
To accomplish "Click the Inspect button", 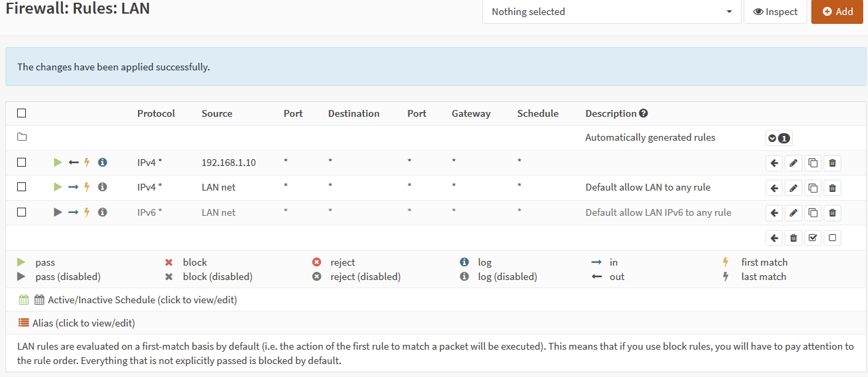I will tap(775, 12).
